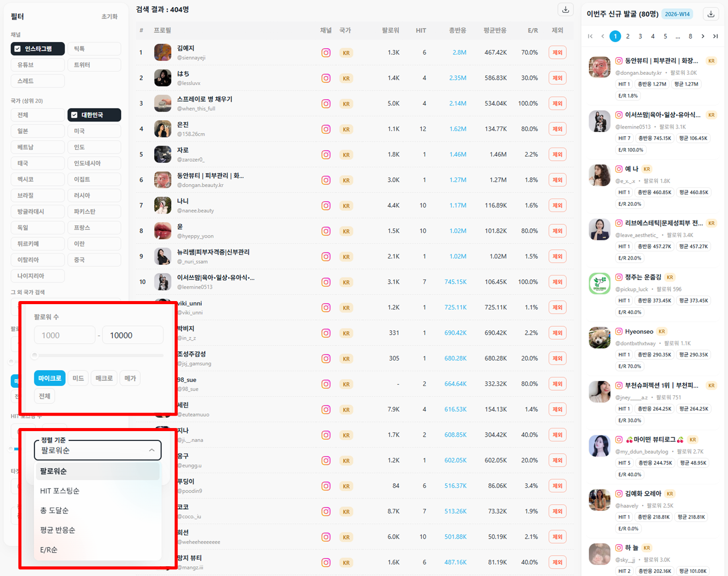The image size is (728, 576).
Task: Select the 매크로 follower tier chip
Action: click(x=104, y=378)
